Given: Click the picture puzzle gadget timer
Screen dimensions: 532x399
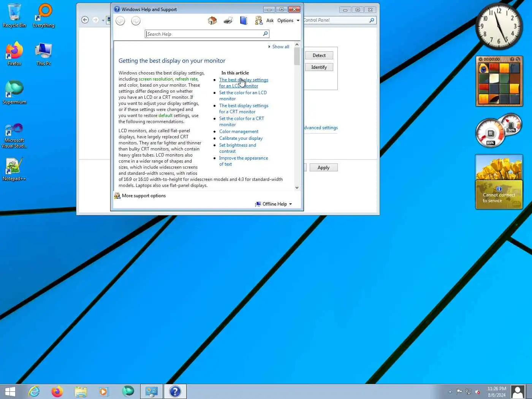Looking at the screenshot, I should [492, 59].
